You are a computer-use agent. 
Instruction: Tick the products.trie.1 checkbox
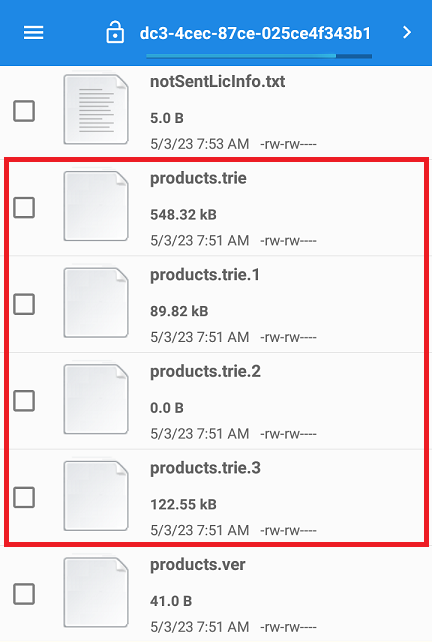[x=24, y=304]
